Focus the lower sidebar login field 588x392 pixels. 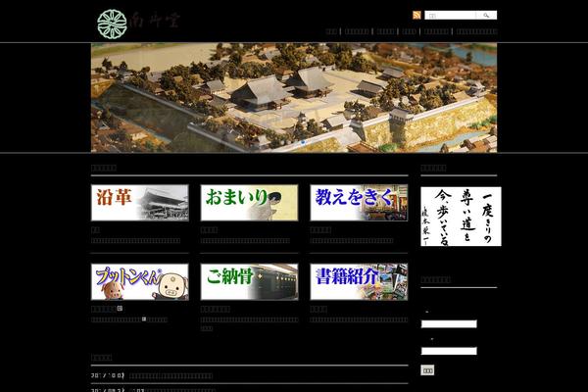point(449,351)
